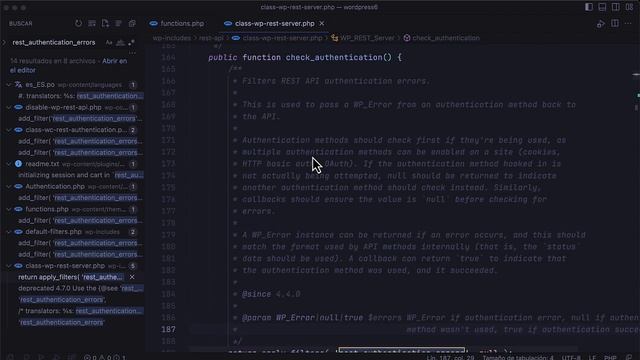Dismiss the 'return apply_filters' search result
The width and height of the screenshot is (640, 360).
pyautogui.click(x=132, y=277)
